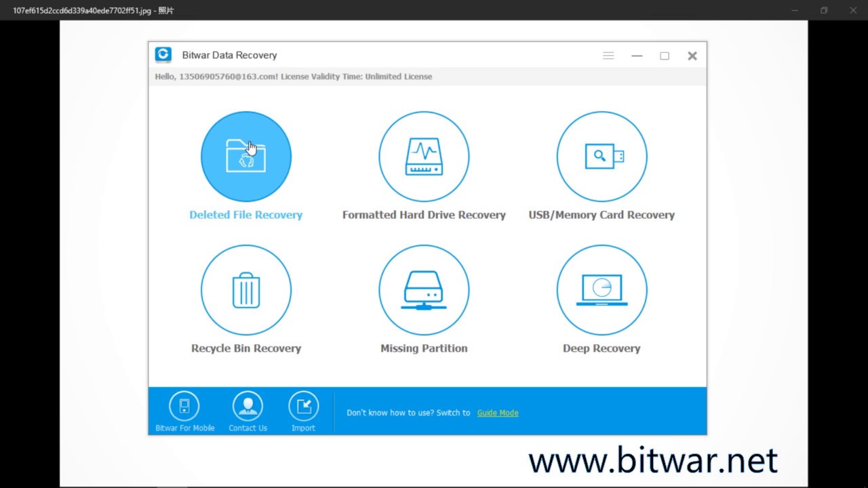868x488 pixels.
Task: Click the USB/Memory Card Recovery label
Action: coord(601,215)
